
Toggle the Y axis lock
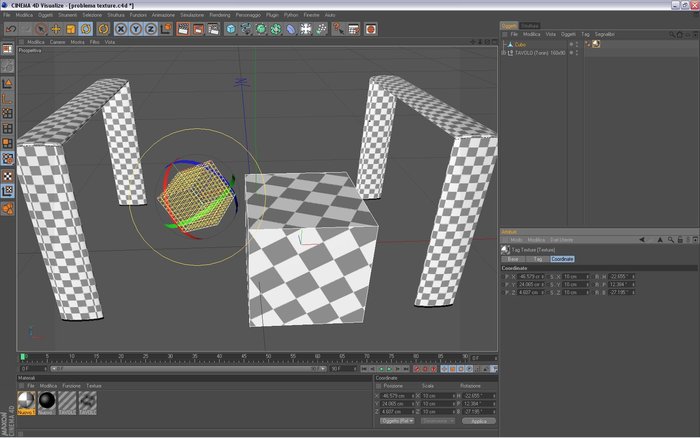[x=136, y=29]
